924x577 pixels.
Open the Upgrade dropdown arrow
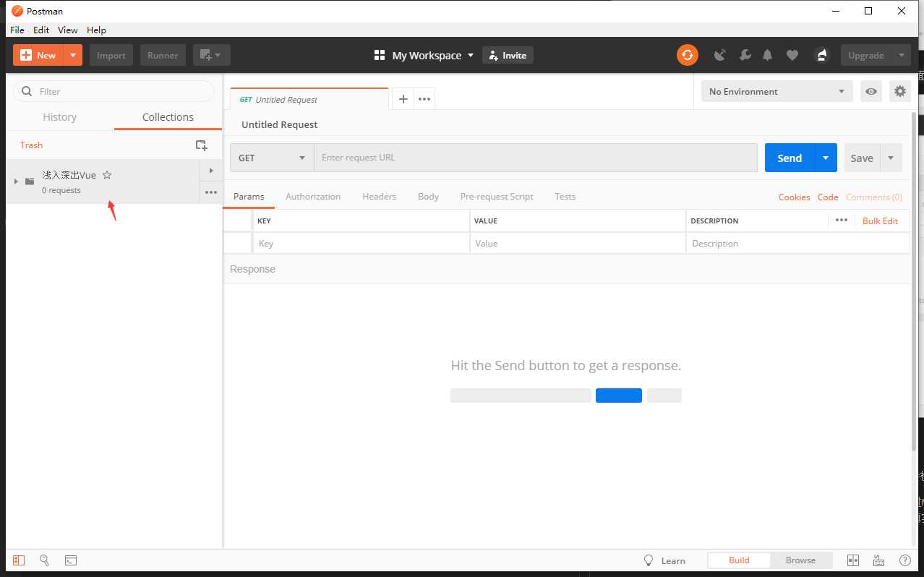[x=901, y=55]
